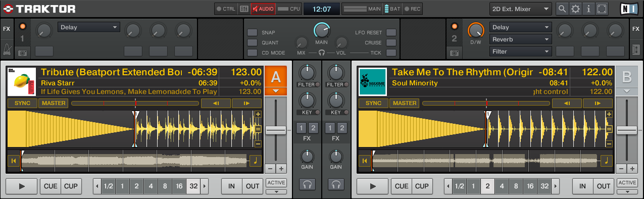Click Deck B MASTER button

point(405,103)
